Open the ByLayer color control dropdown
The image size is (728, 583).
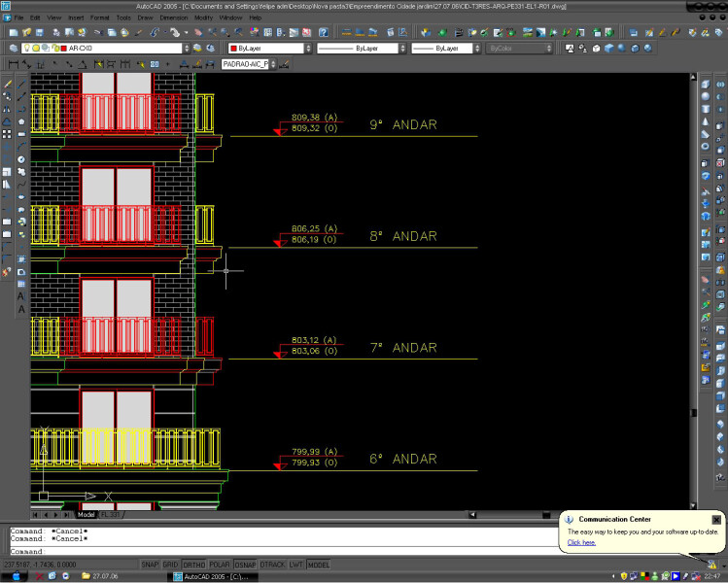click(x=308, y=48)
